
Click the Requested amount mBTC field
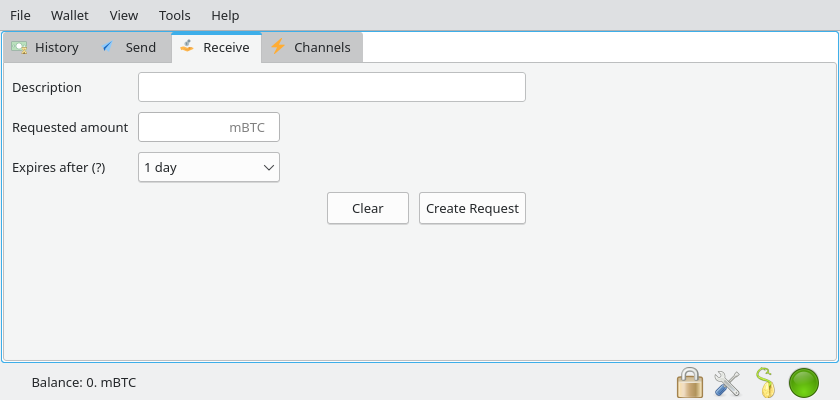(208, 127)
